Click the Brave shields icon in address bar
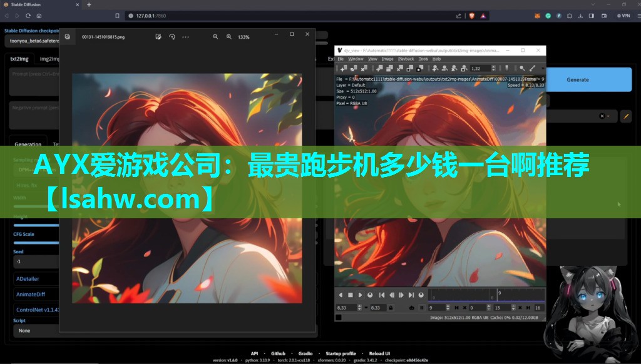 (x=471, y=16)
